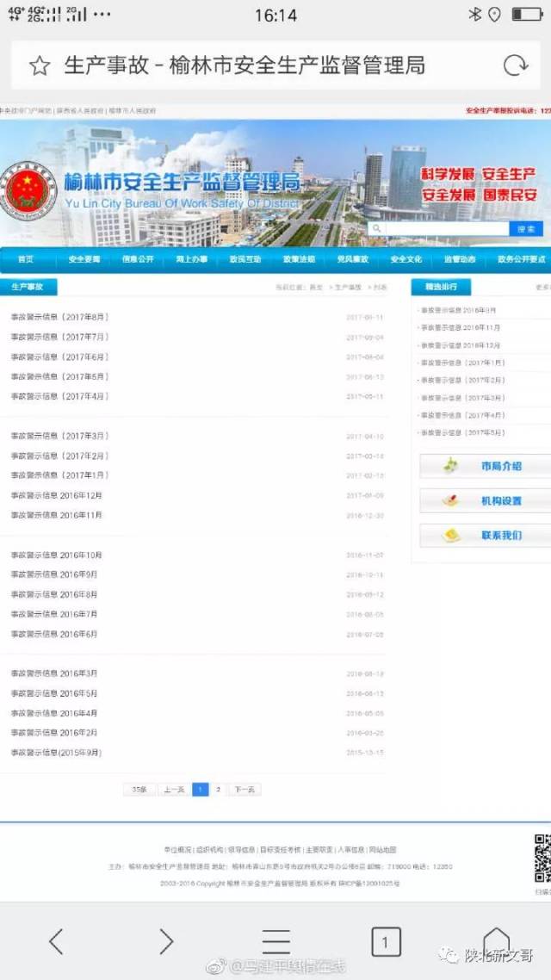
Task: Open the browser hamburger menu
Action: pos(275,941)
